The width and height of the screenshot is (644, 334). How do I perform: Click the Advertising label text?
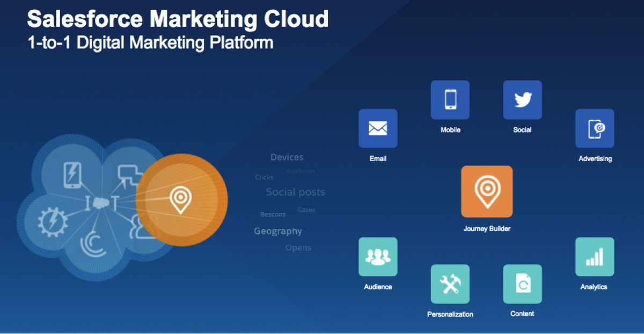pyautogui.click(x=595, y=159)
